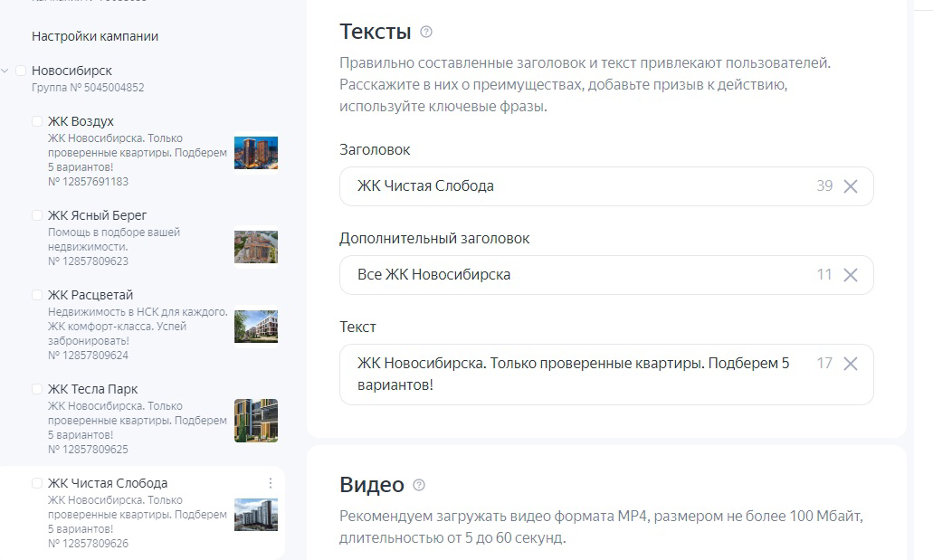Tick the ЖК Ясный Берег checkbox
The image size is (933, 560).
pyautogui.click(x=37, y=215)
